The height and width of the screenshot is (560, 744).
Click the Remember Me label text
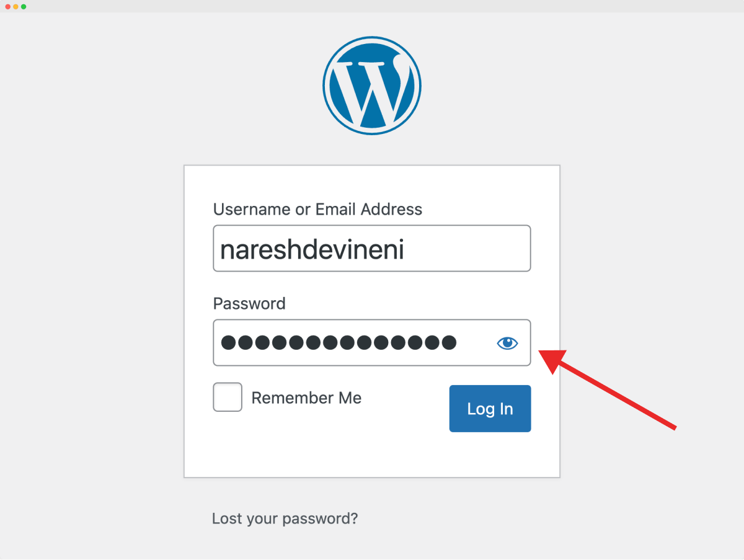(x=306, y=398)
